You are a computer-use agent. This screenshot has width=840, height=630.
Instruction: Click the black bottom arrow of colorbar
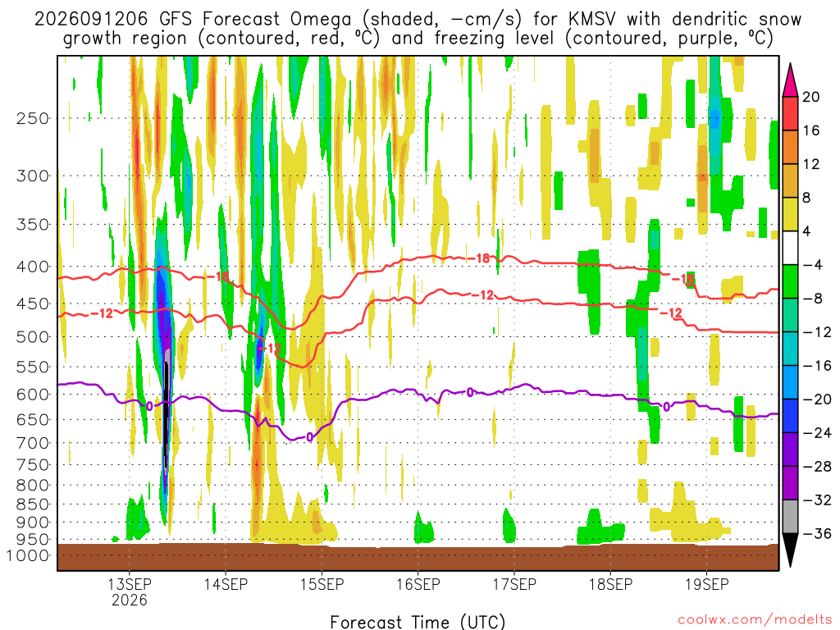(790, 550)
